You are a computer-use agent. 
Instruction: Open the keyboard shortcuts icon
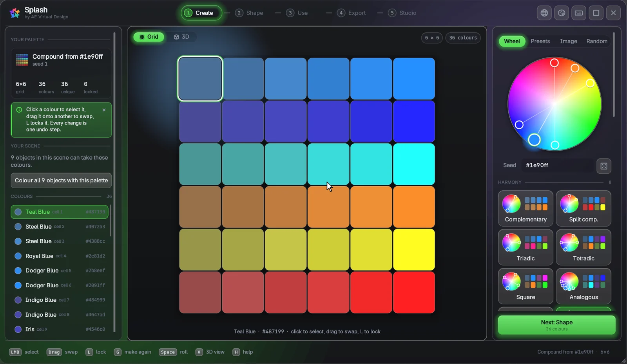pos(579,13)
